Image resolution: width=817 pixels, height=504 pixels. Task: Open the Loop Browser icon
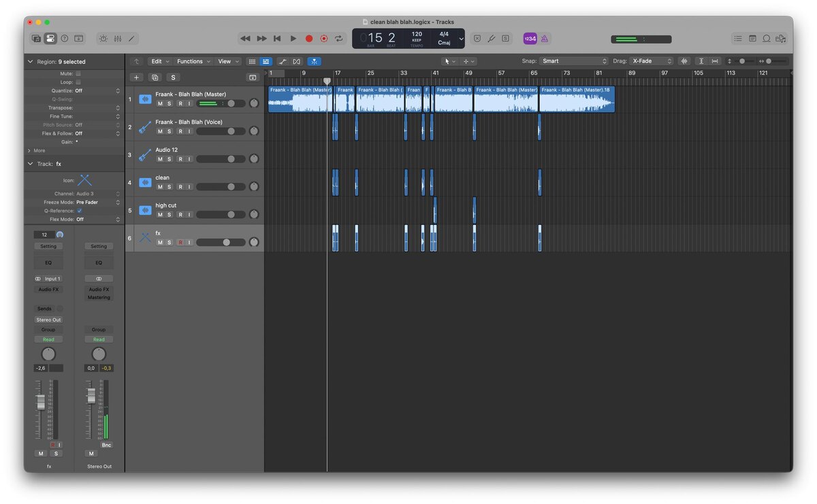click(x=767, y=39)
